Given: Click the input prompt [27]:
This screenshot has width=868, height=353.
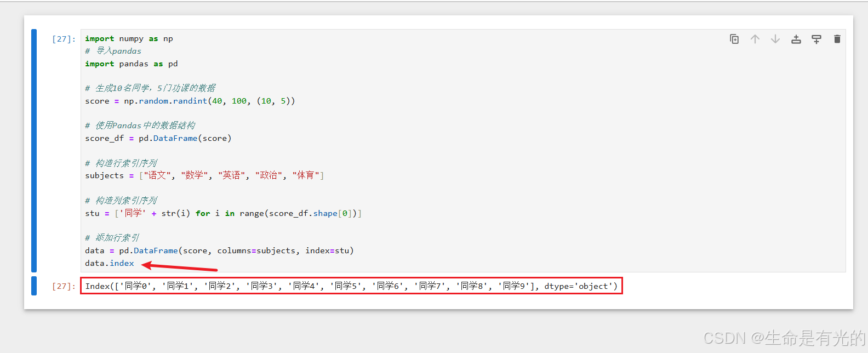Looking at the screenshot, I should pyautogui.click(x=64, y=39).
